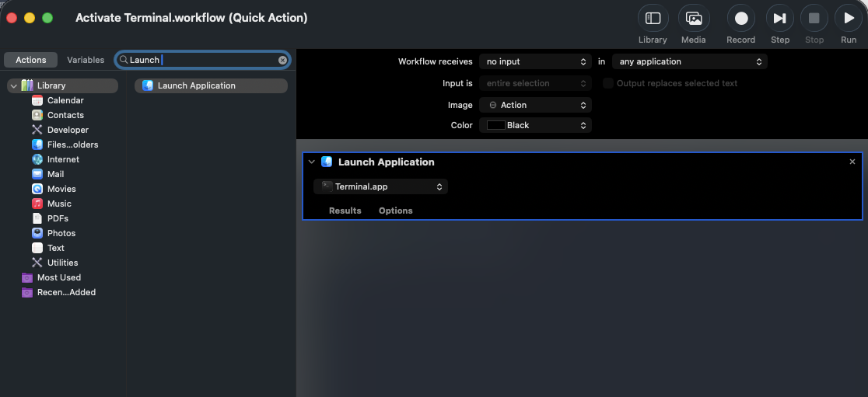Clear the Launch search field text

(x=282, y=60)
